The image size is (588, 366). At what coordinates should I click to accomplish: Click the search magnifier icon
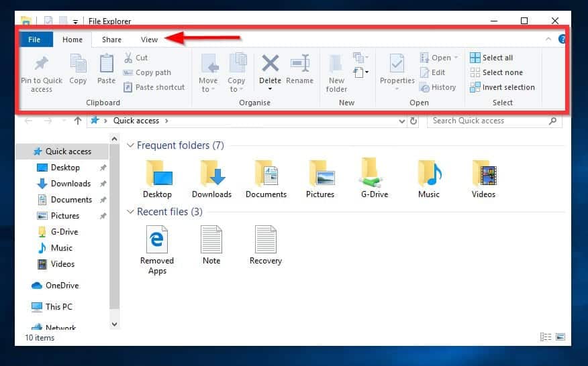pos(552,121)
